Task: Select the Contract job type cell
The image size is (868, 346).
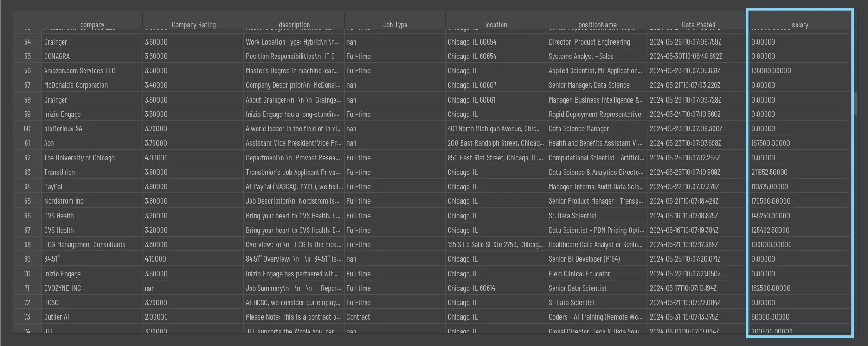Action: tap(395, 317)
